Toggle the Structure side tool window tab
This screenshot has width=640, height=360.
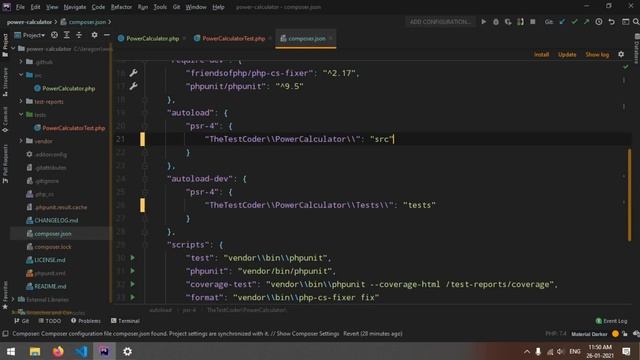pos(5,82)
